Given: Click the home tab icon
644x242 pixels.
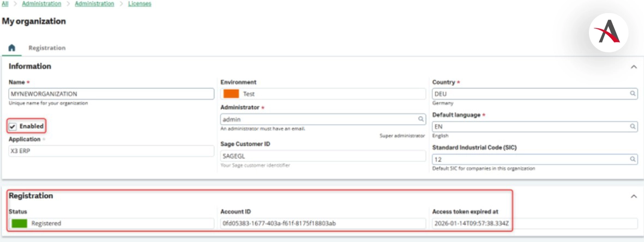Looking at the screenshot, I should [x=11, y=48].
